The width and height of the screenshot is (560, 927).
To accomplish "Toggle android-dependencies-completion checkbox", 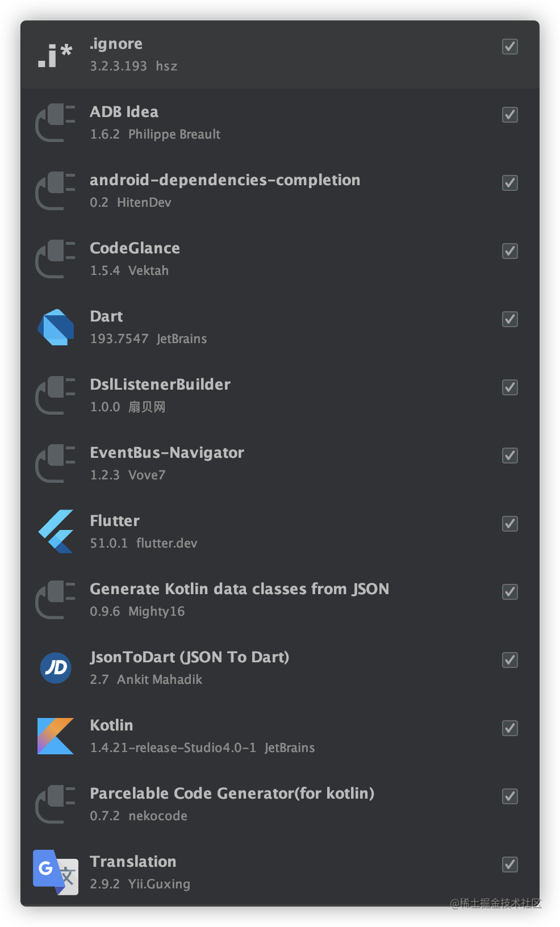I will (510, 183).
